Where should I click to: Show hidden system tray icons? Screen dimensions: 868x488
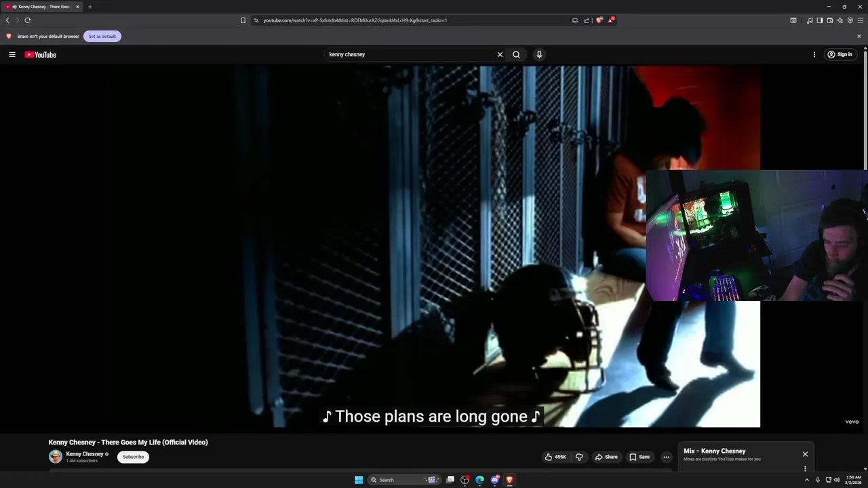tap(806, 480)
